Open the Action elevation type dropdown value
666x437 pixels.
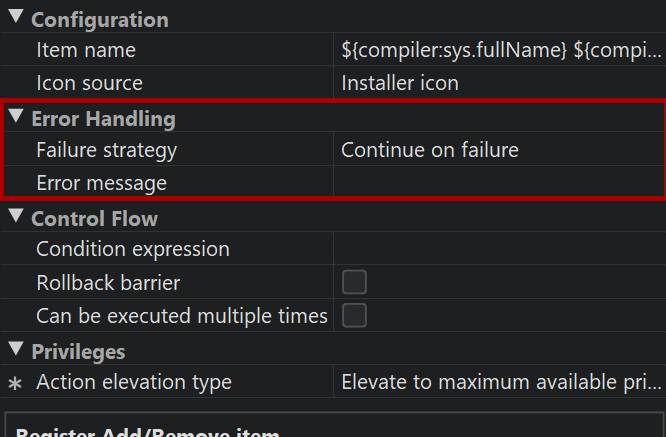(x=500, y=382)
